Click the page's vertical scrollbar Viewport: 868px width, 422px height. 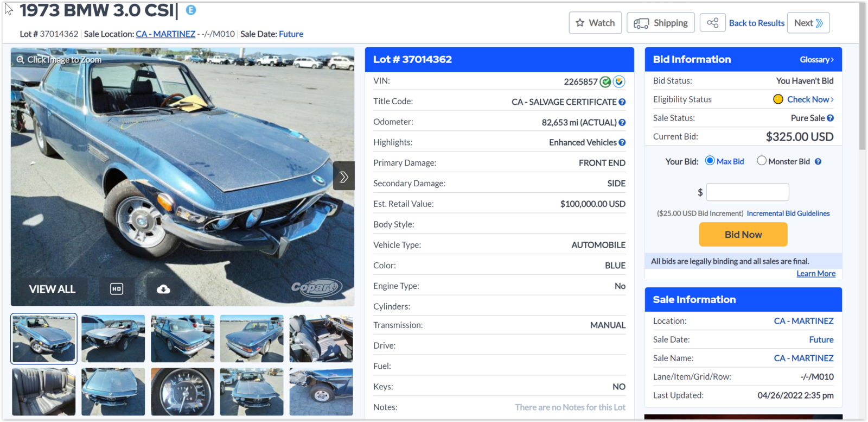(x=863, y=76)
